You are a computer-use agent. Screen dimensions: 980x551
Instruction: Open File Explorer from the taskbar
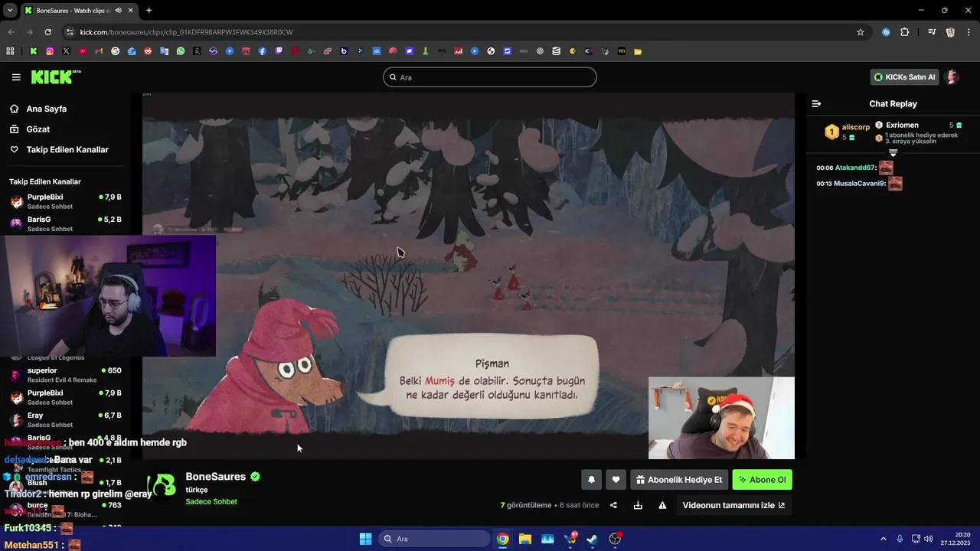(x=525, y=539)
